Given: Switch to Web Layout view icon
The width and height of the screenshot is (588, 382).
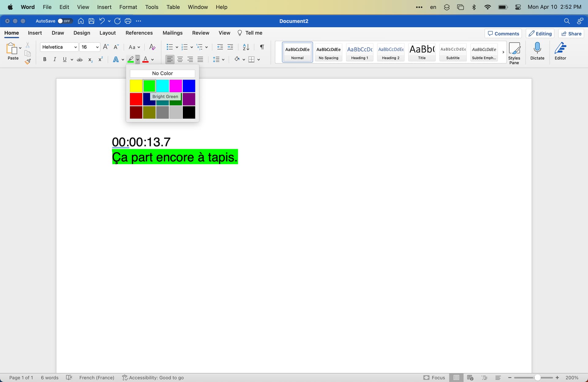Looking at the screenshot, I should tap(470, 377).
